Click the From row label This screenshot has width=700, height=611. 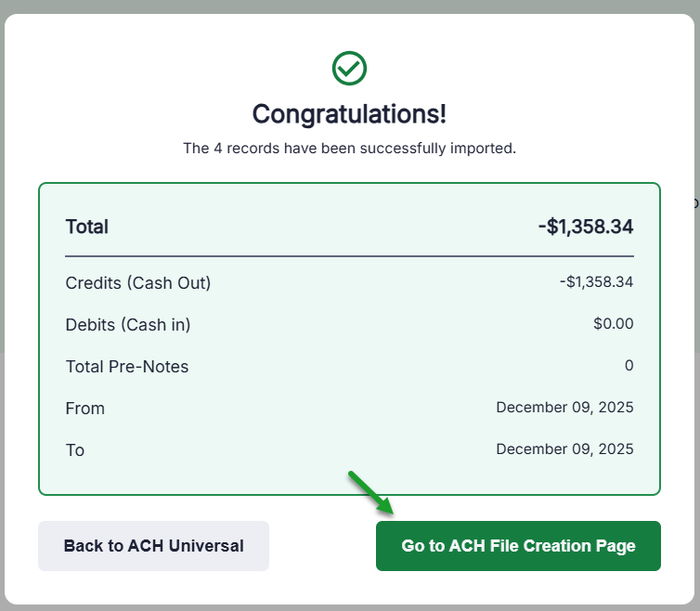(x=85, y=409)
